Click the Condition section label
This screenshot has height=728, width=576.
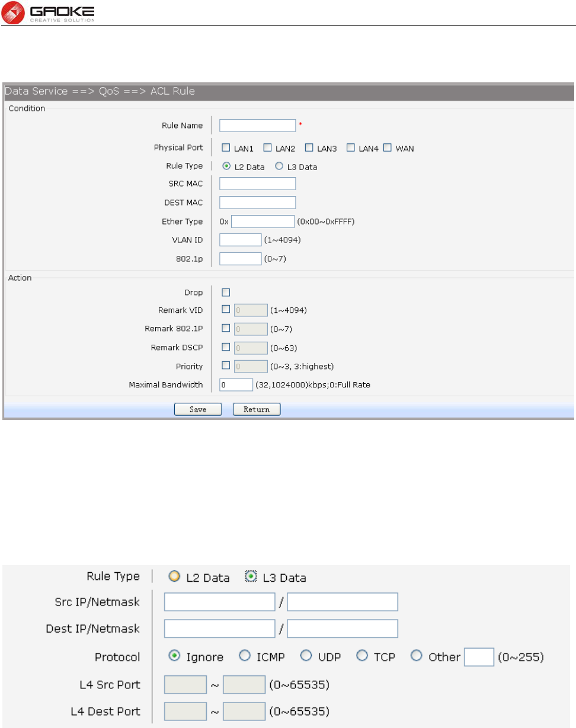[27, 108]
